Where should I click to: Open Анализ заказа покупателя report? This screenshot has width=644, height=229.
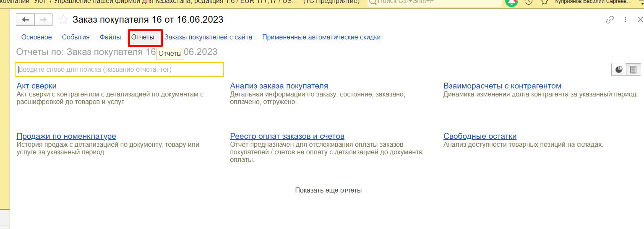(x=279, y=86)
